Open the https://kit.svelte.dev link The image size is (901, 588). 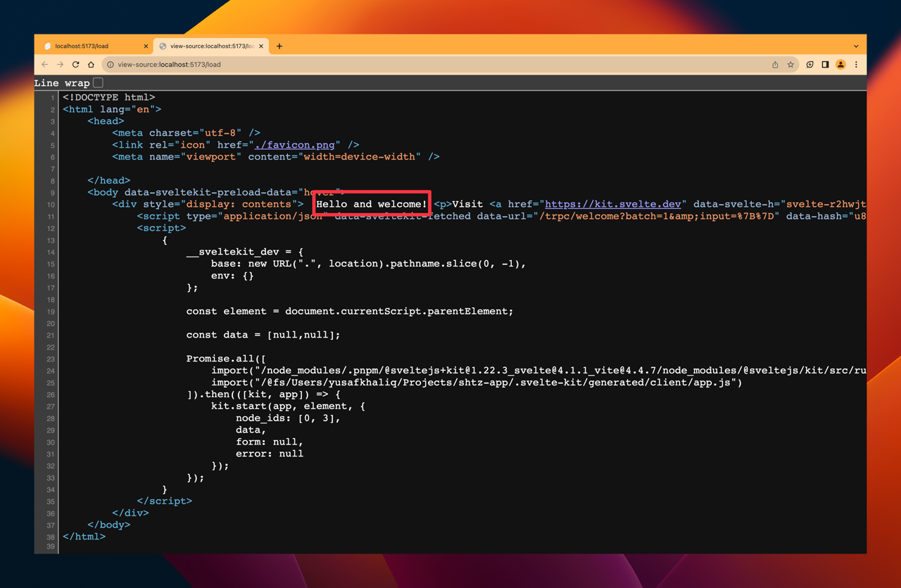[613, 204]
